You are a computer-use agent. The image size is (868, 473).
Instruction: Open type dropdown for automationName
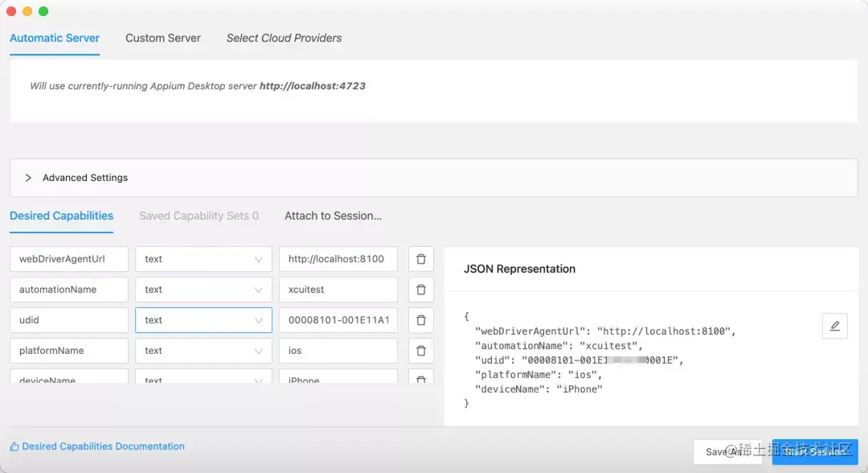(x=203, y=290)
